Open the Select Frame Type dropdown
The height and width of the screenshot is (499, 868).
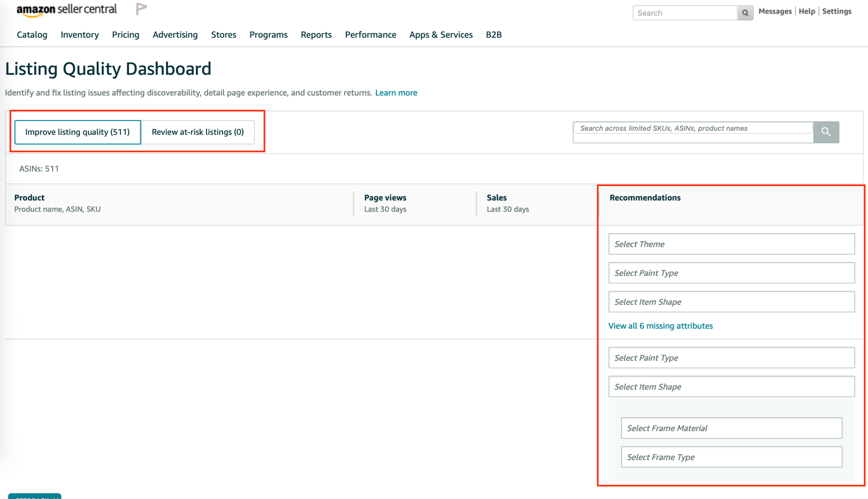point(731,457)
